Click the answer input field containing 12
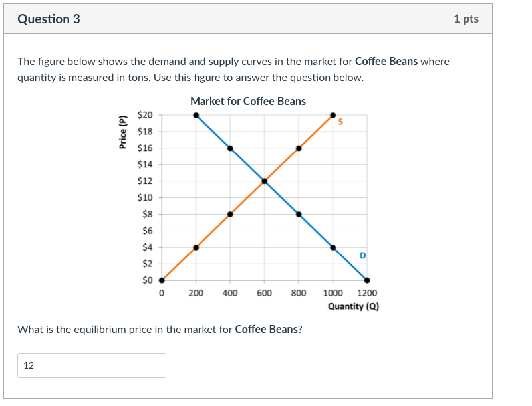Image resolution: width=532 pixels, height=406 pixels. (x=92, y=365)
